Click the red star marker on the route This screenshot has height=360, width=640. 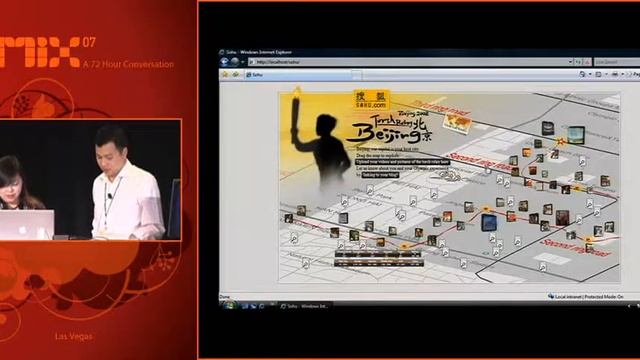click(x=561, y=142)
